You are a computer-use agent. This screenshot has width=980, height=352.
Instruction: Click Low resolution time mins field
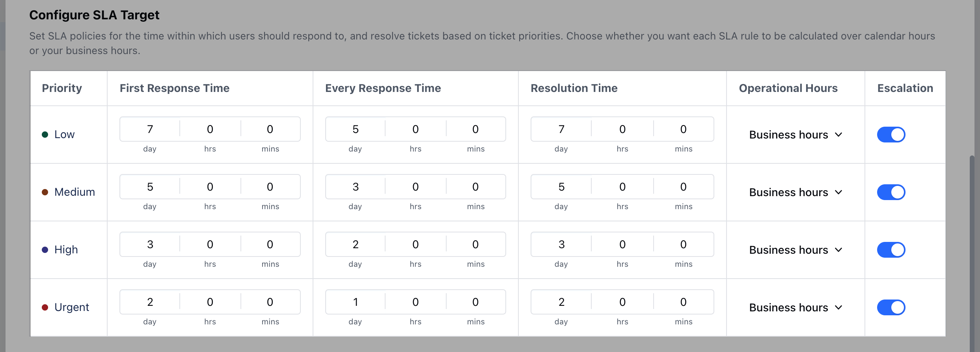(x=683, y=129)
